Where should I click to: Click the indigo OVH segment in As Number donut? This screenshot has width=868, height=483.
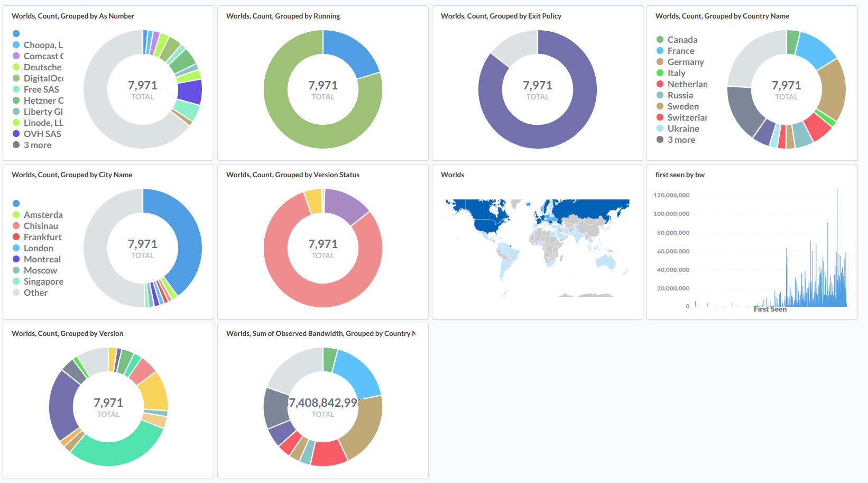click(189, 92)
